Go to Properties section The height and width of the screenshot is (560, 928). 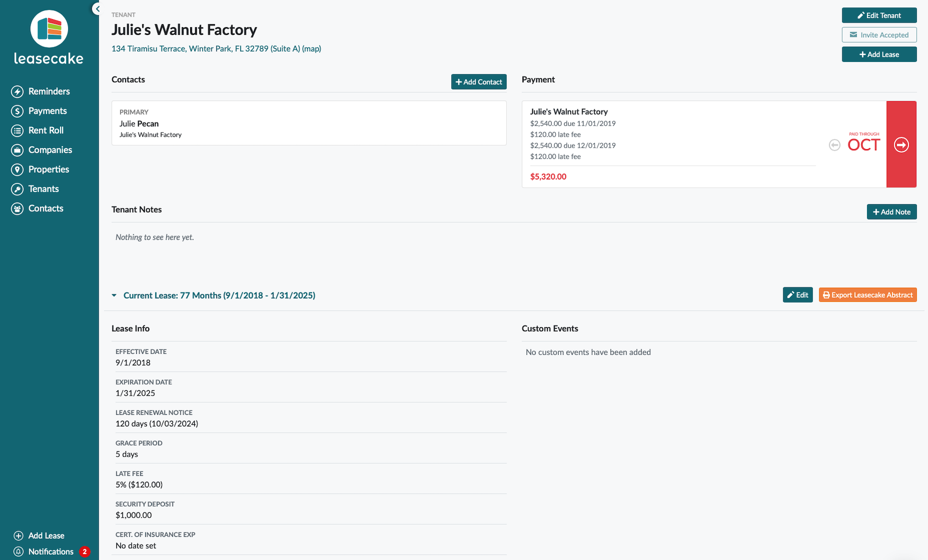(x=48, y=170)
